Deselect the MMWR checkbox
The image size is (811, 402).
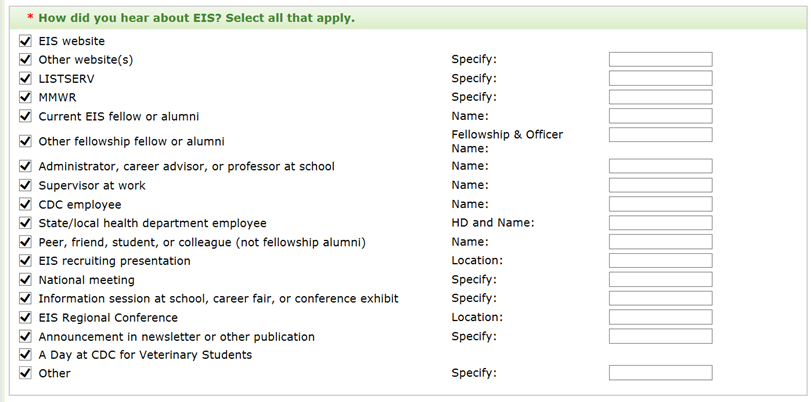pos(25,97)
